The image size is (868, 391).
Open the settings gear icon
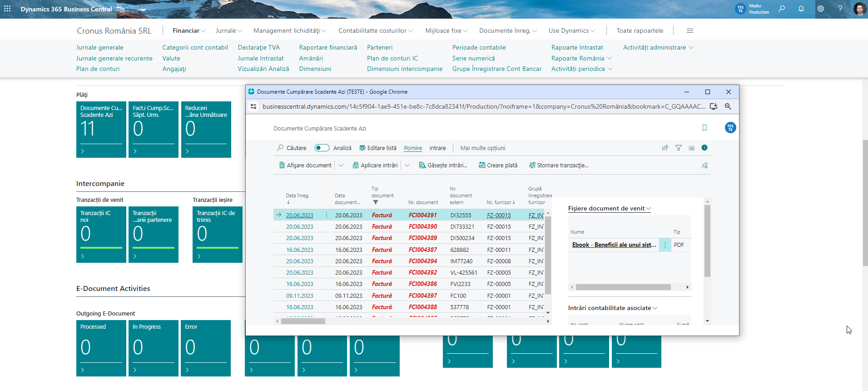coord(821,9)
